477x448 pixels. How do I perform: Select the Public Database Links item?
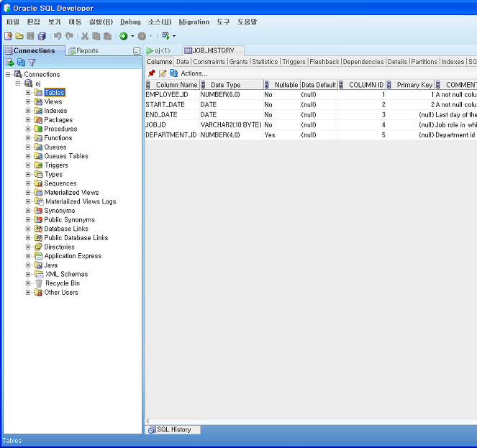pyautogui.click(x=76, y=238)
